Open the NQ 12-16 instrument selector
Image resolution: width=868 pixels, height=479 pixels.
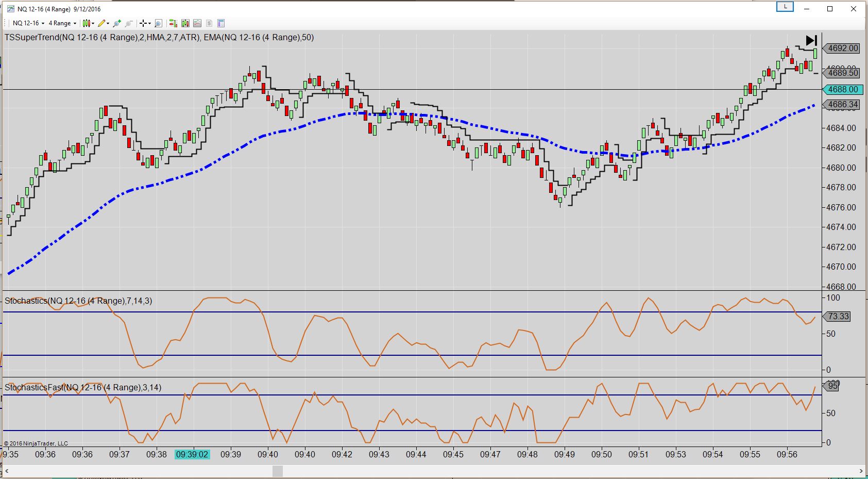pos(28,23)
